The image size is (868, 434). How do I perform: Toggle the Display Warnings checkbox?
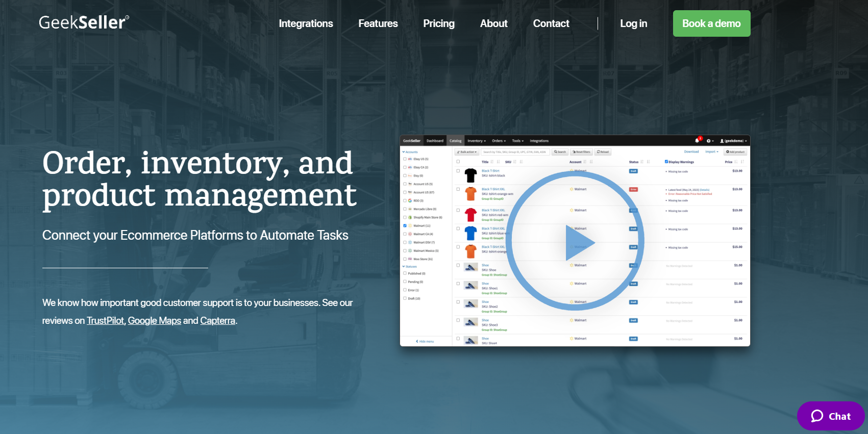666,162
